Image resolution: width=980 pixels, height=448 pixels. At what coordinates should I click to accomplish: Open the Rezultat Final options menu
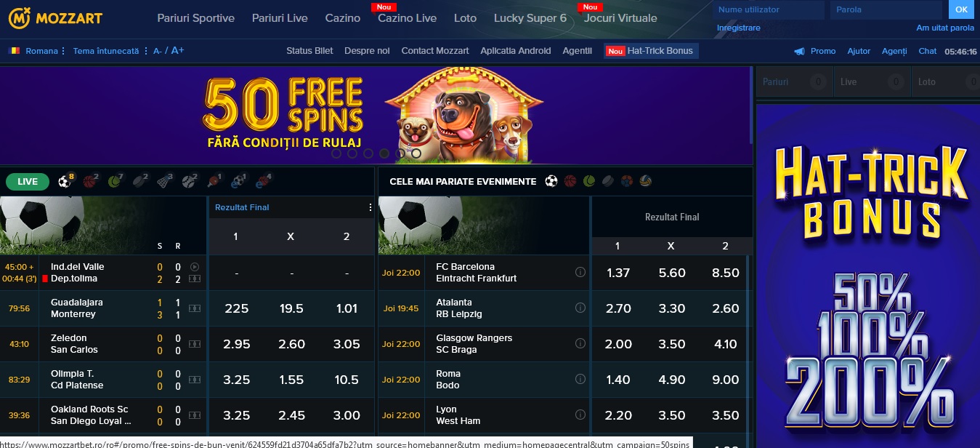(x=370, y=207)
